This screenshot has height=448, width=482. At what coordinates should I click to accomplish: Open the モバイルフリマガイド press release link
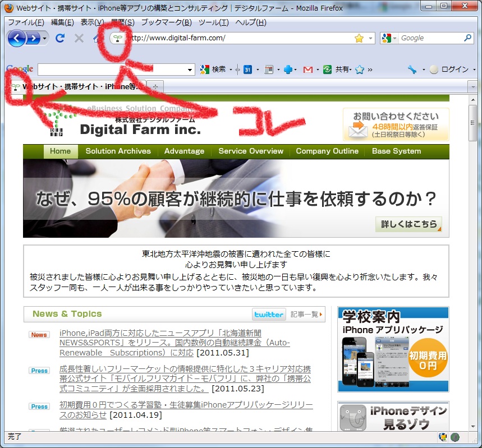pos(185,378)
